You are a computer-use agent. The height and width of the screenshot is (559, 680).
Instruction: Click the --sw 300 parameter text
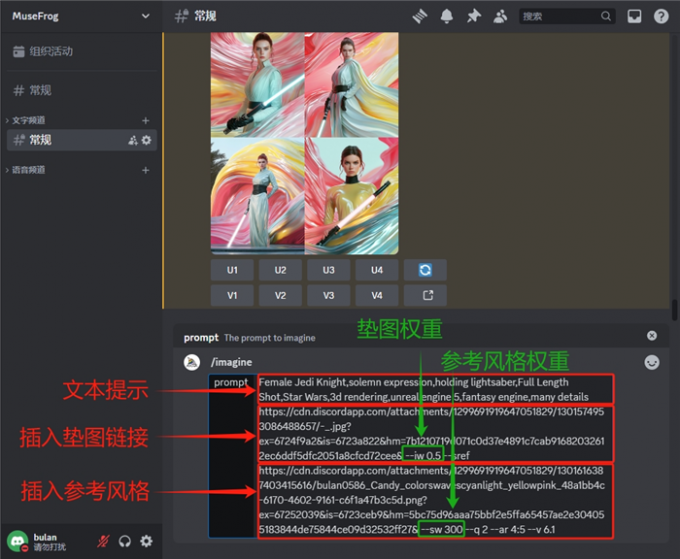[x=441, y=529]
